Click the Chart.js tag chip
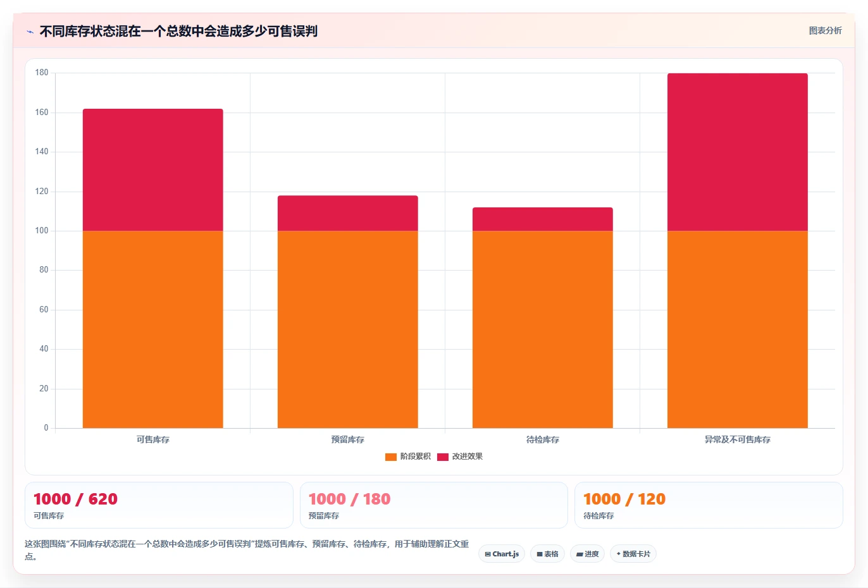 502,554
